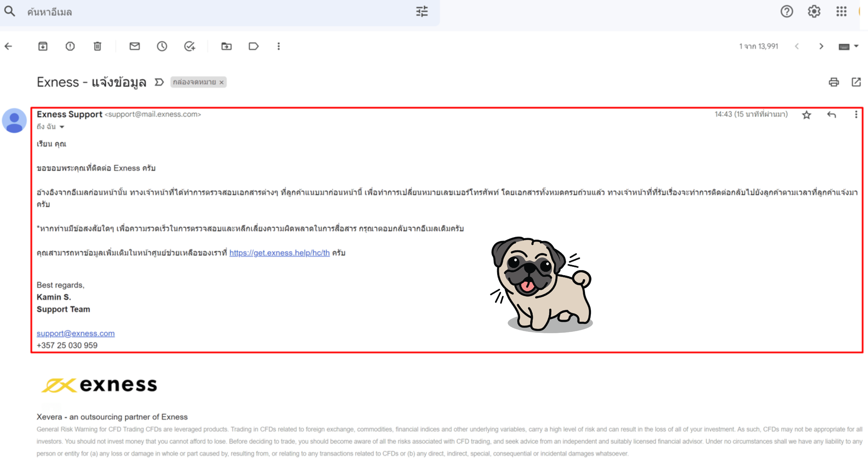Click the search magnifier icon
This screenshot has height=461, width=868.
(10, 11)
